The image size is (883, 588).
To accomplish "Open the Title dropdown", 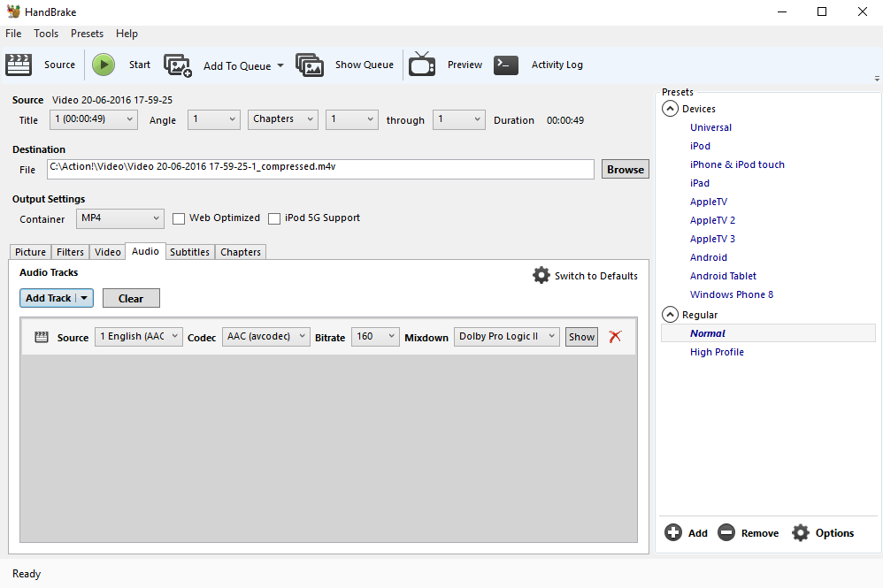I will 94,119.
